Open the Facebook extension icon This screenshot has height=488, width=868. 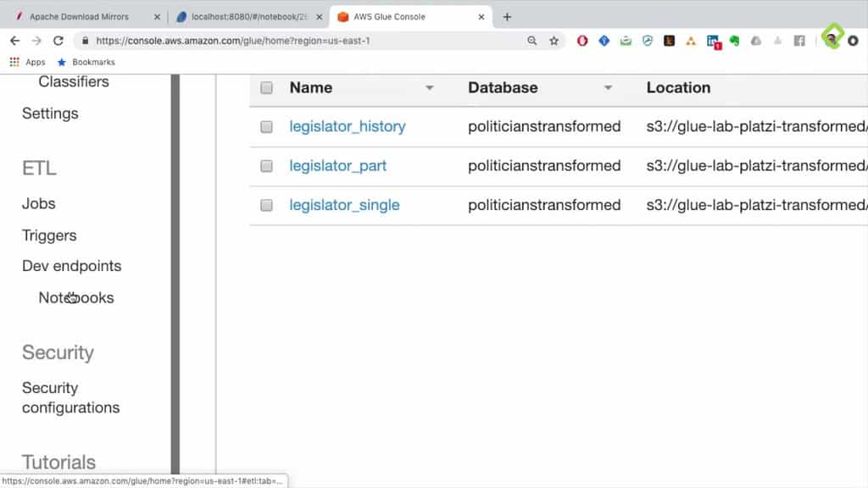pyautogui.click(x=800, y=40)
